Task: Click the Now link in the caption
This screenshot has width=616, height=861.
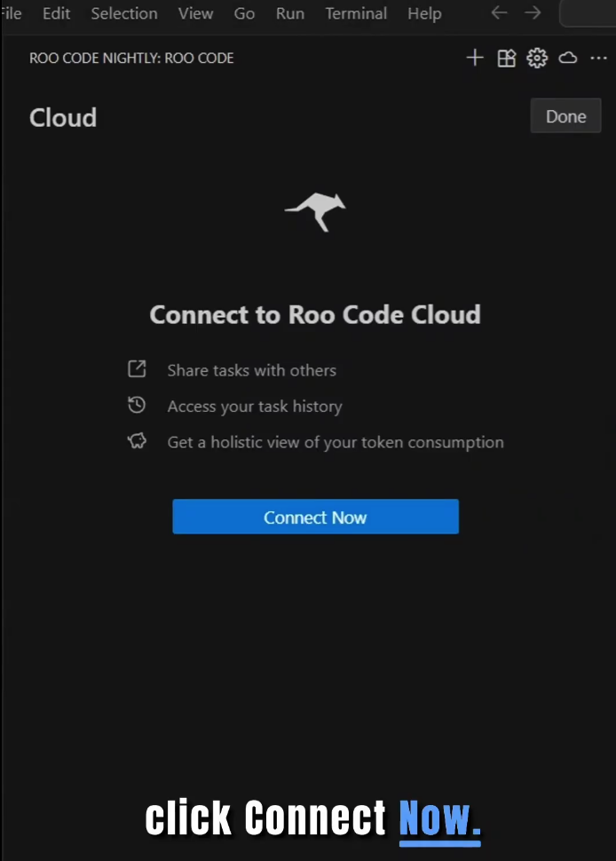Action: pos(439,817)
